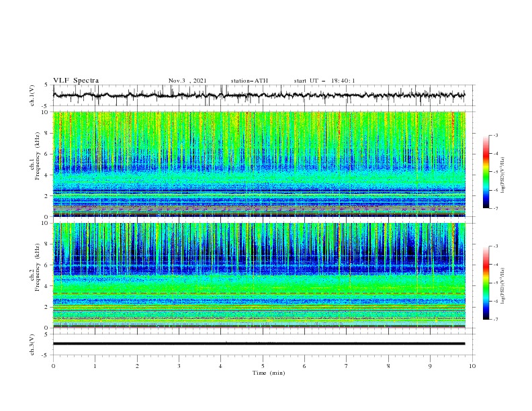The width and height of the screenshot is (532, 411).
Task: Click the ch.1 color bar's "log(PSD)(V²/Hz)" label
Action: click(x=502, y=175)
